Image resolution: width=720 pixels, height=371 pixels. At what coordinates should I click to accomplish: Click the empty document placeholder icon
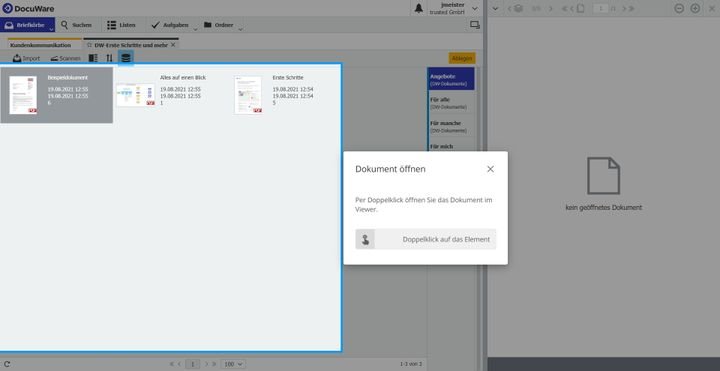tap(603, 175)
